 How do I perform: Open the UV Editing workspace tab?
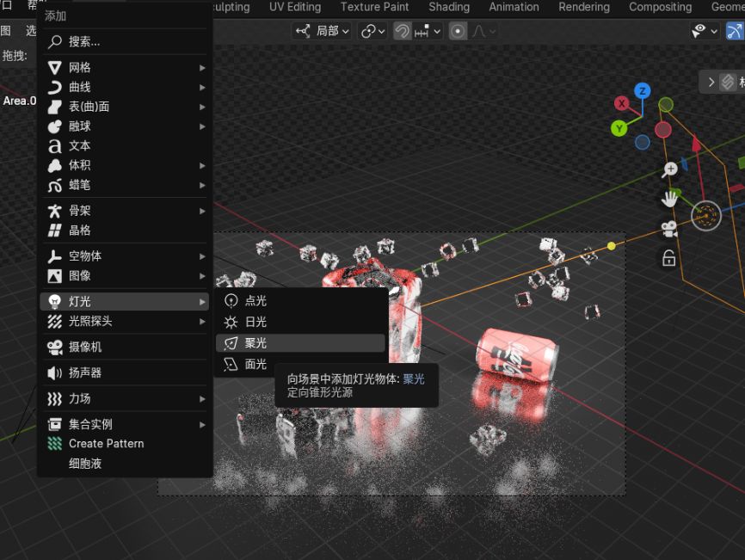click(x=295, y=7)
